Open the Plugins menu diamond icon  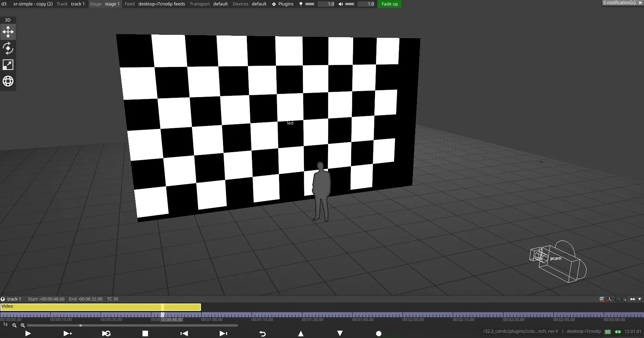tap(273, 4)
